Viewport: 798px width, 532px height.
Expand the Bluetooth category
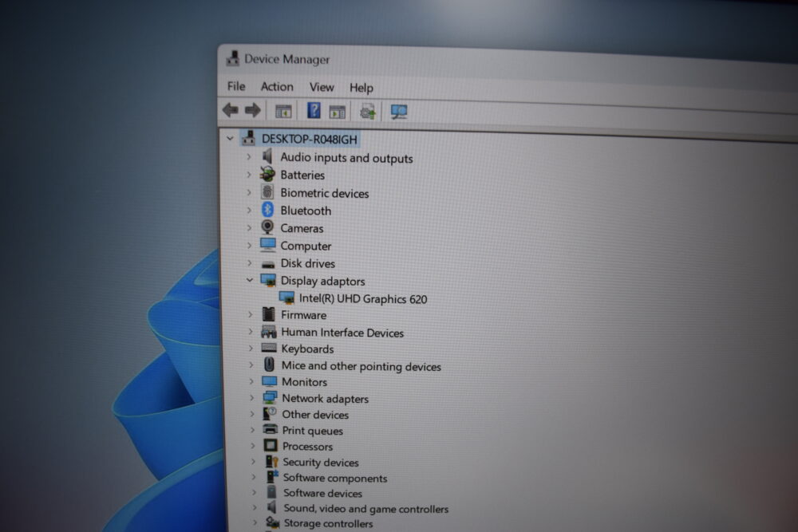(249, 210)
